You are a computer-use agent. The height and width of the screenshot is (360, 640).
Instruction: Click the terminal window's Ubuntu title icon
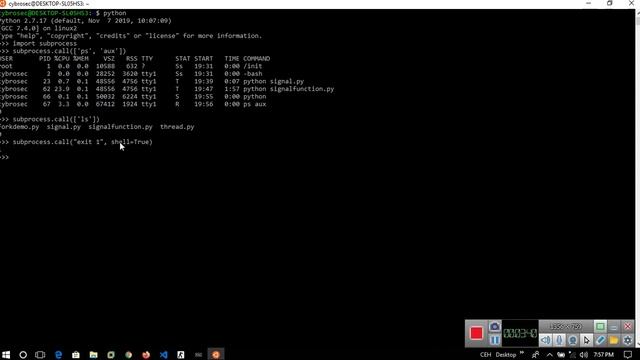3,3
